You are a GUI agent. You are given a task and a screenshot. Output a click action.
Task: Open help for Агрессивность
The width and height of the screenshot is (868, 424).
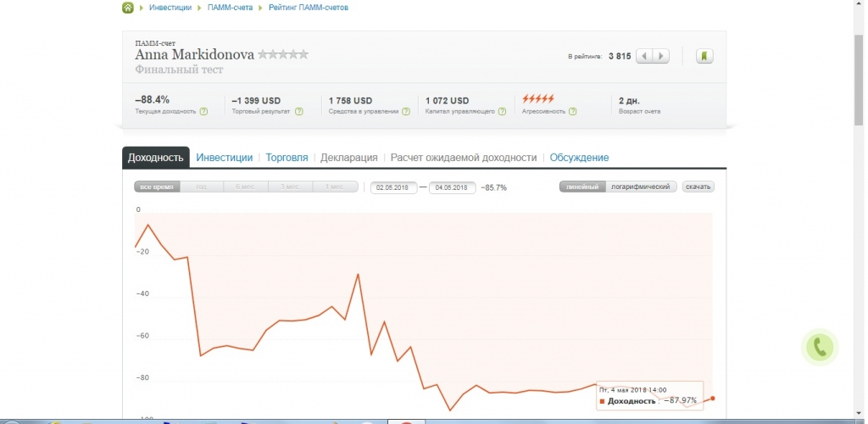tap(572, 111)
